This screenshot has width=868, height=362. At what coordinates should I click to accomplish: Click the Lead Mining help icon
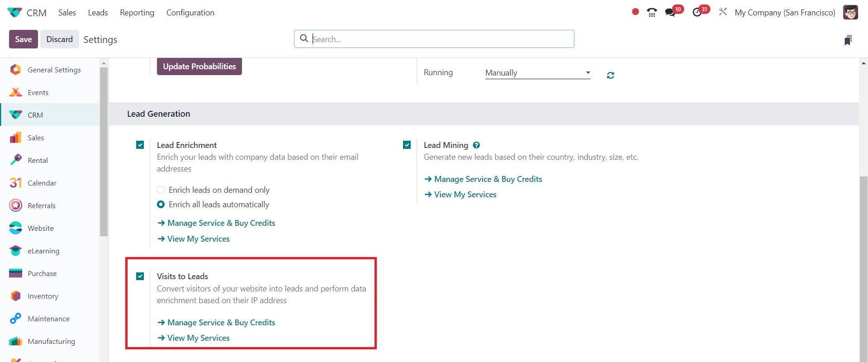[x=476, y=145]
